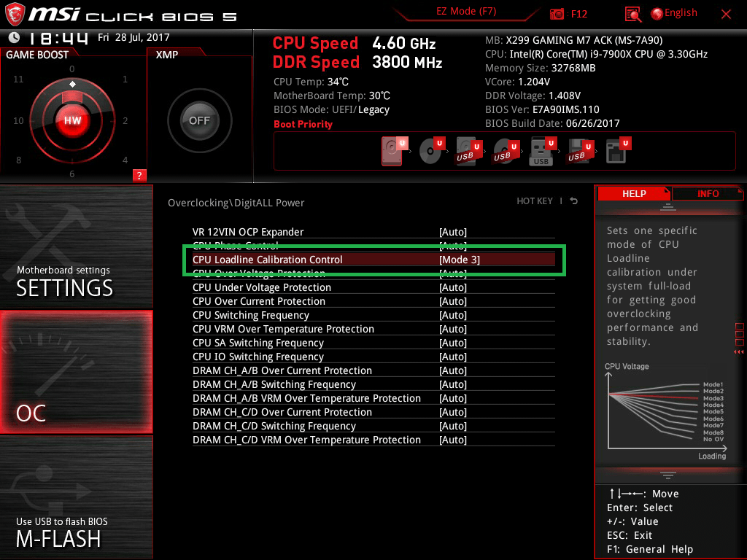This screenshot has height=560, width=747.
Task: Turn on the XMP OFF button
Action: 200,120
